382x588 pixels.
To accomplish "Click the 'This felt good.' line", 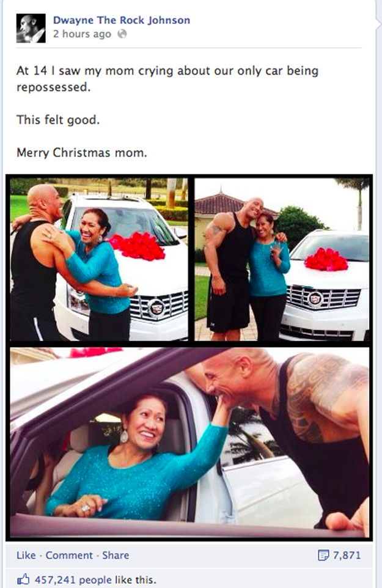I will coord(58,120).
